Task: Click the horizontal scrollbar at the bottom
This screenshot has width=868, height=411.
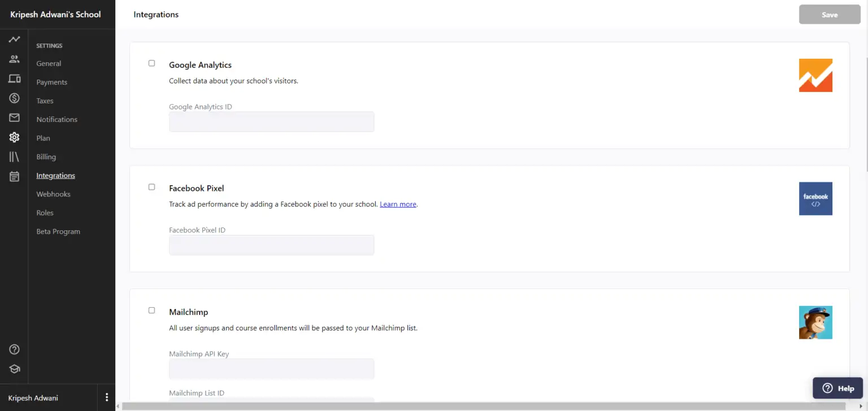Action: pyautogui.click(x=484, y=406)
